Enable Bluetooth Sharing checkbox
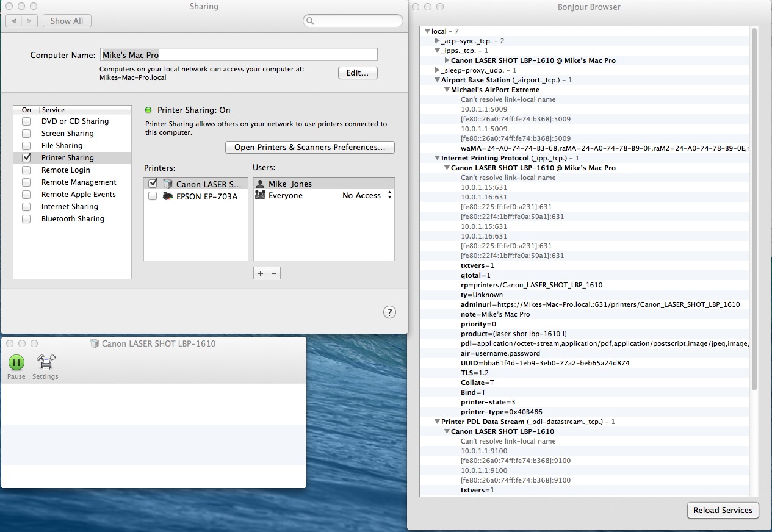This screenshot has width=772, height=532. point(26,219)
